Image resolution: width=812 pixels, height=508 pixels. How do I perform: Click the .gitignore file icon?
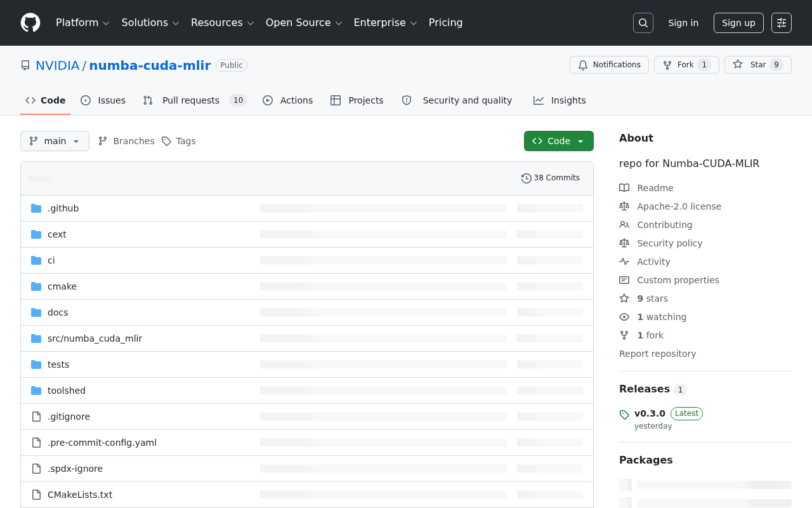36,417
